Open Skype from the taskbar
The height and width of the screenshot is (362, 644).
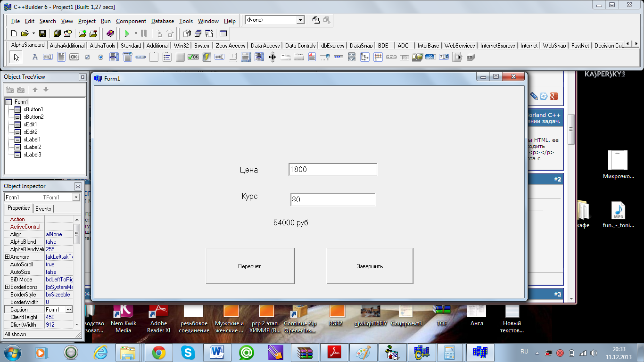point(188,352)
